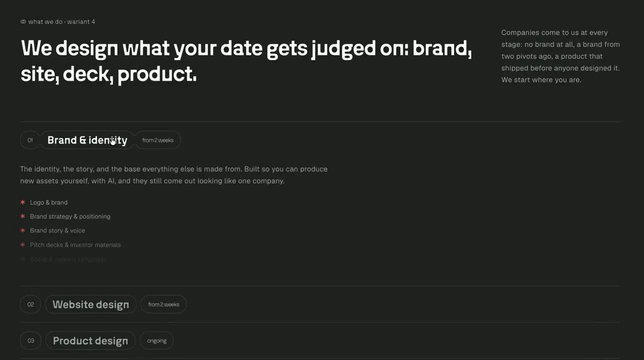This screenshot has width=644, height=360.
Task: Click the red asterisk next to Logo & brand
Action: [x=22, y=202]
